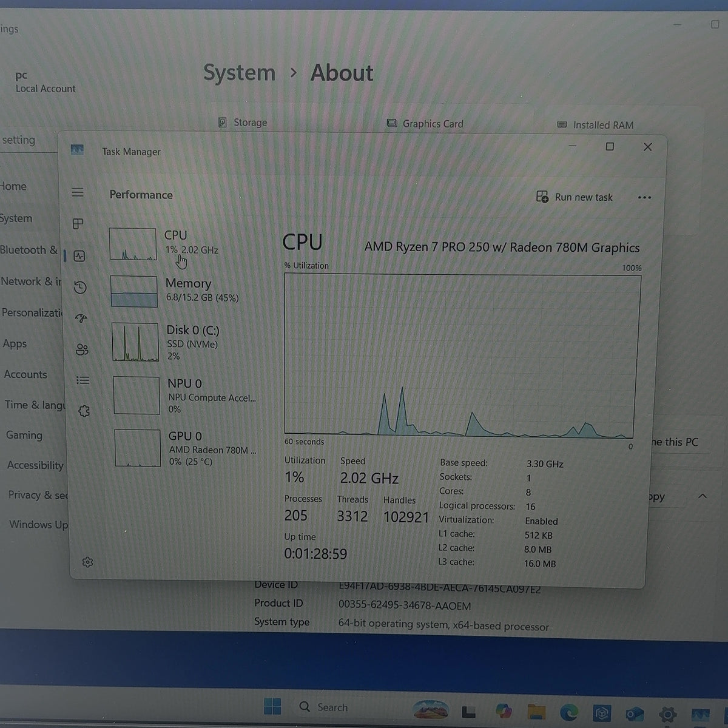
Task: Open Outlook from taskbar
Action: (x=635, y=714)
